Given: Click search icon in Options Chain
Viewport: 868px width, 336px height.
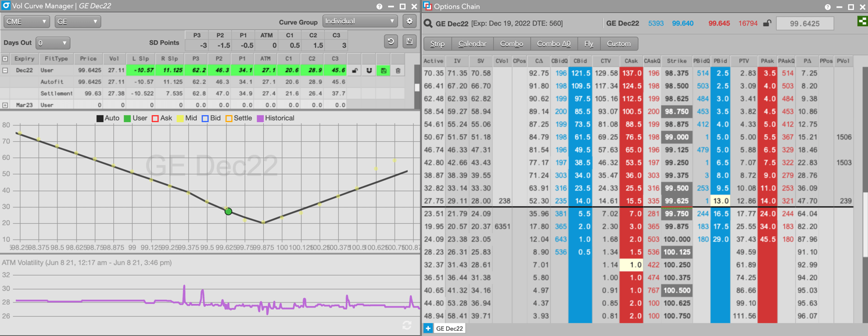Looking at the screenshot, I should [428, 24].
